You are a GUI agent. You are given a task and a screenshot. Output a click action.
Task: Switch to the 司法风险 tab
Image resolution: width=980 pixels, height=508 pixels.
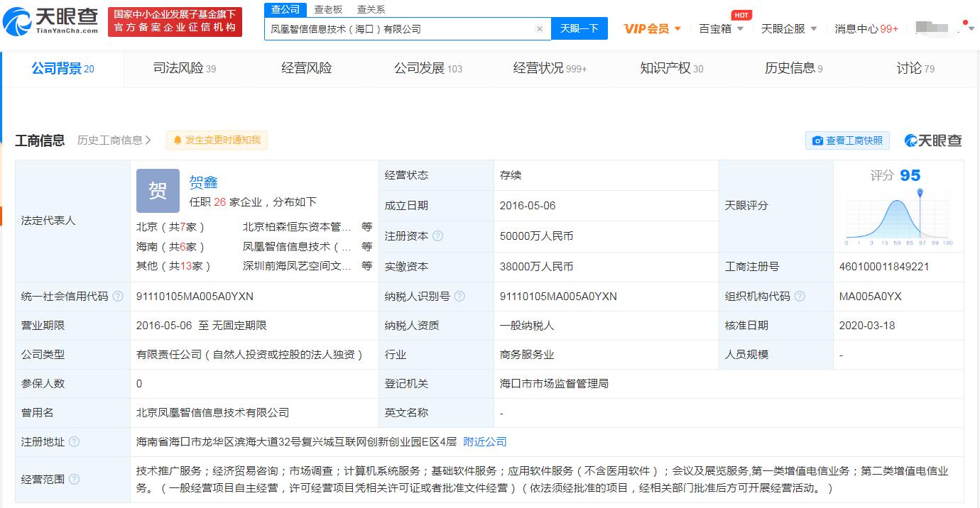click(x=184, y=68)
